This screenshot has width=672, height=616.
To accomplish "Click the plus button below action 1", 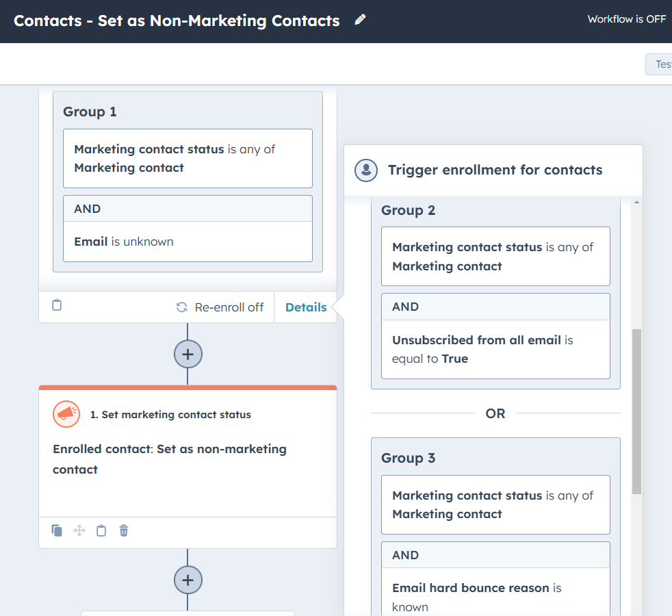I will point(188,580).
